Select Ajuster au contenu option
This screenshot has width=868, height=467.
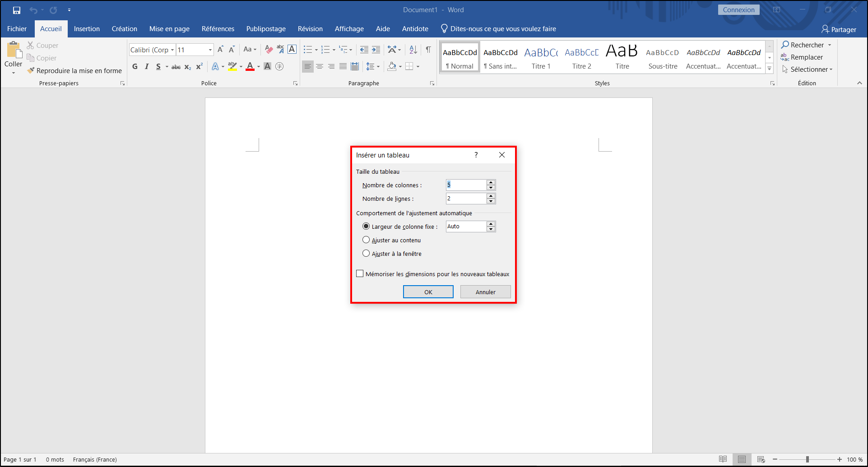(366, 240)
